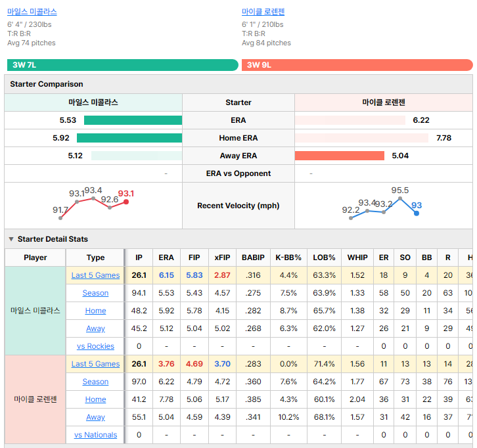Click the 마이클 로렌젠 player cell in stats table
Screen dimensions: 477x448
pyautogui.click(x=35, y=399)
